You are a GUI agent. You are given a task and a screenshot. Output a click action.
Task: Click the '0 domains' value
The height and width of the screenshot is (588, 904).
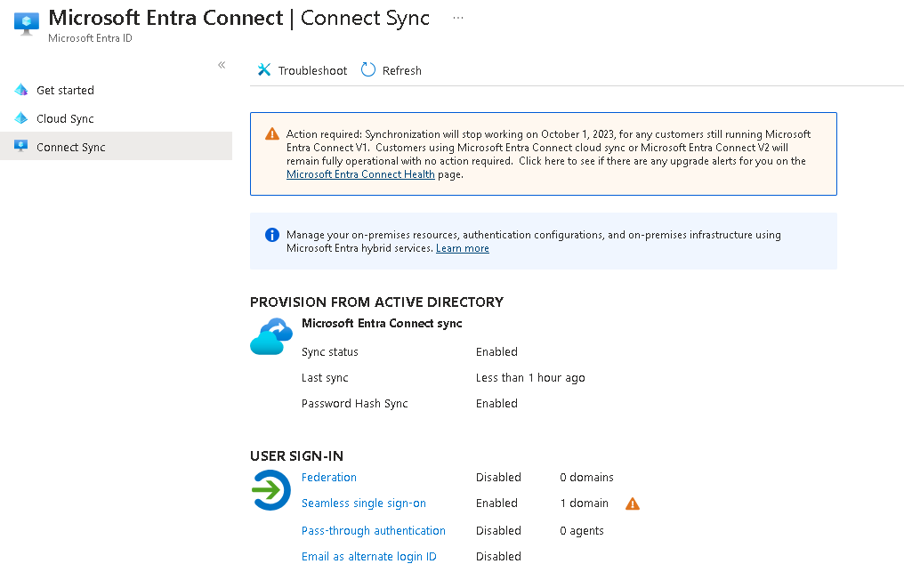click(586, 478)
